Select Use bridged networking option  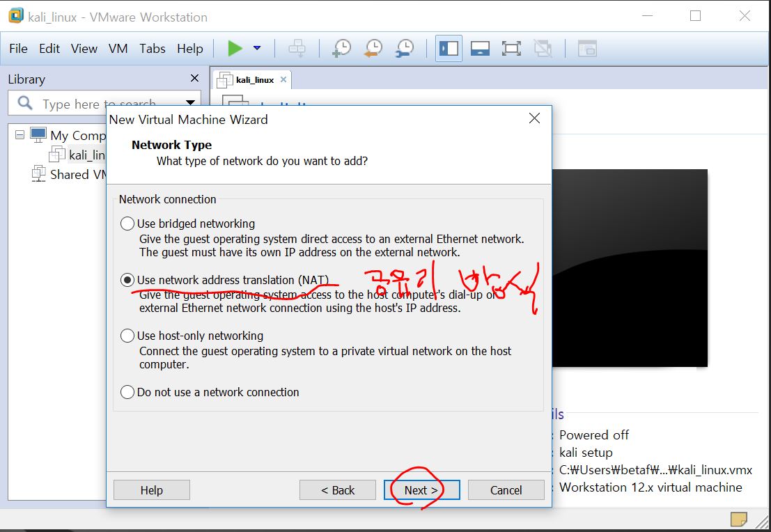[127, 224]
